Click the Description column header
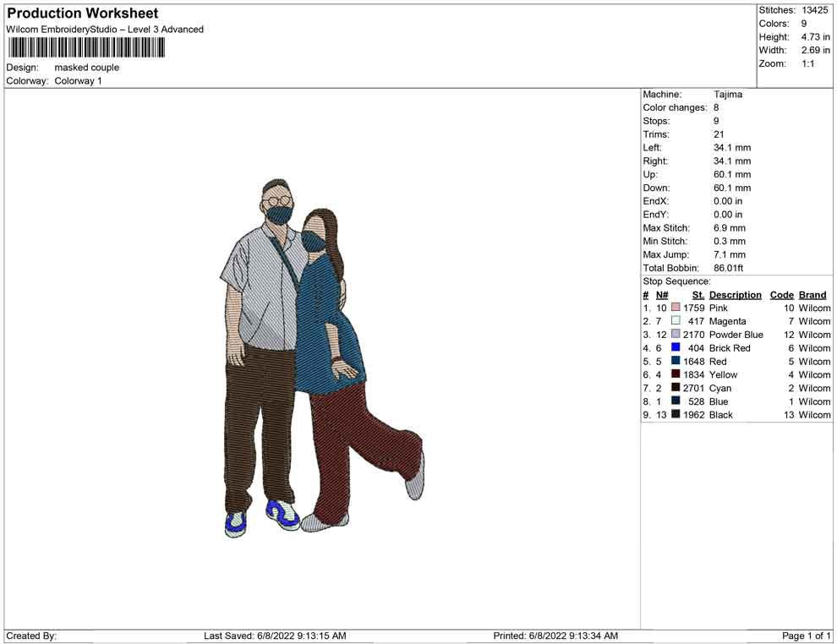 coord(735,295)
